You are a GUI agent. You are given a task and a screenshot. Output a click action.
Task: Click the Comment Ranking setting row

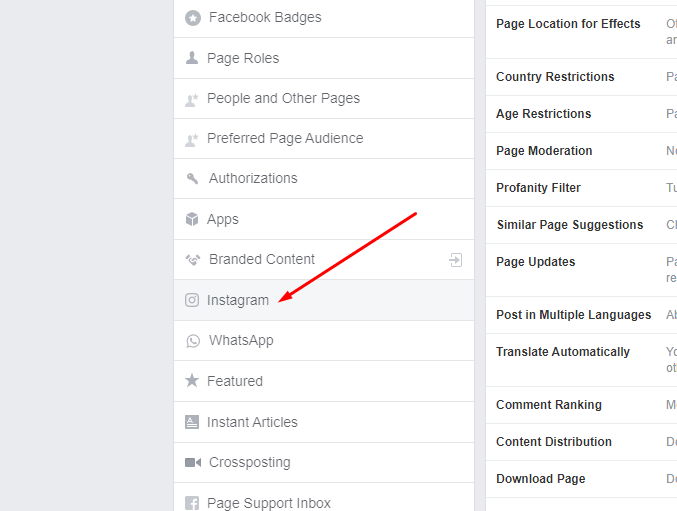click(582, 405)
